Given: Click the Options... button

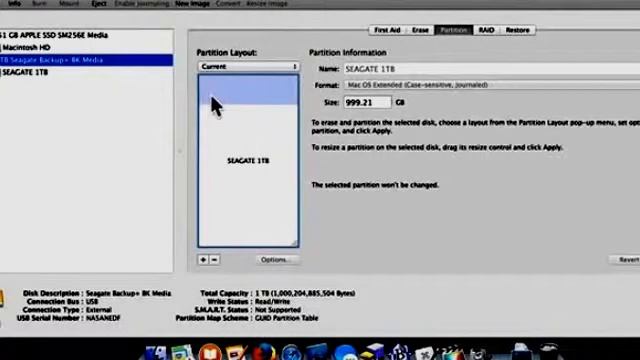Looking at the screenshot, I should click(277, 260).
